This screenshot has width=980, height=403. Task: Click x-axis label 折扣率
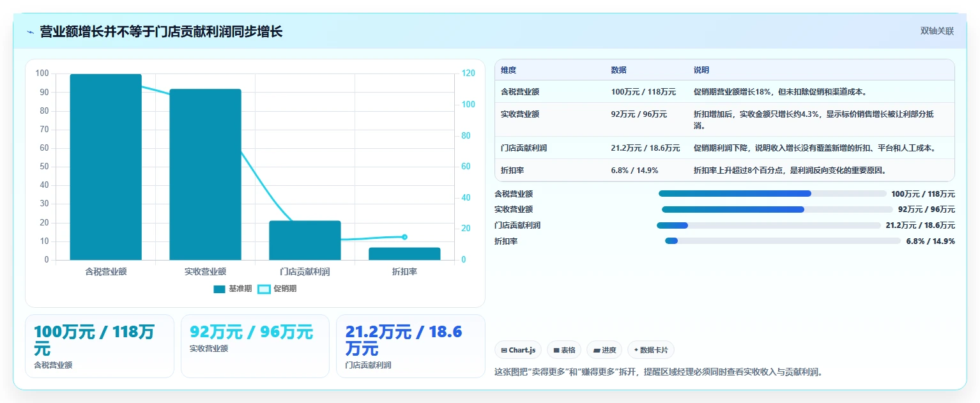click(x=404, y=271)
